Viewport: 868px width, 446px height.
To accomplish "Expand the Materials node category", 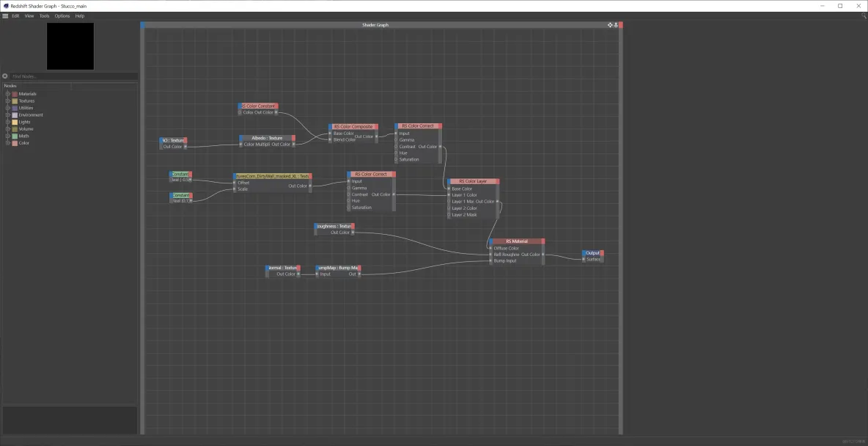I will (x=8, y=94).
